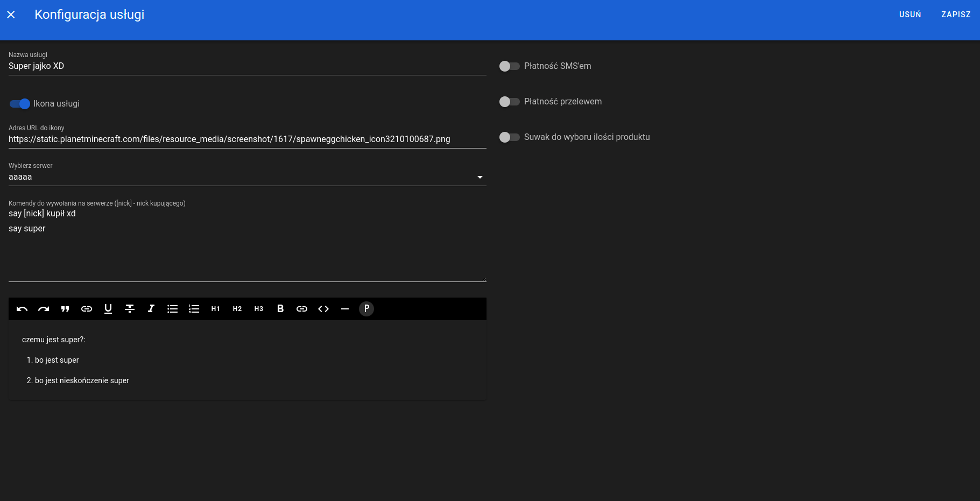Insert a numbered list
This screenshot has height=501, width=980.
(x=194, y=309)
